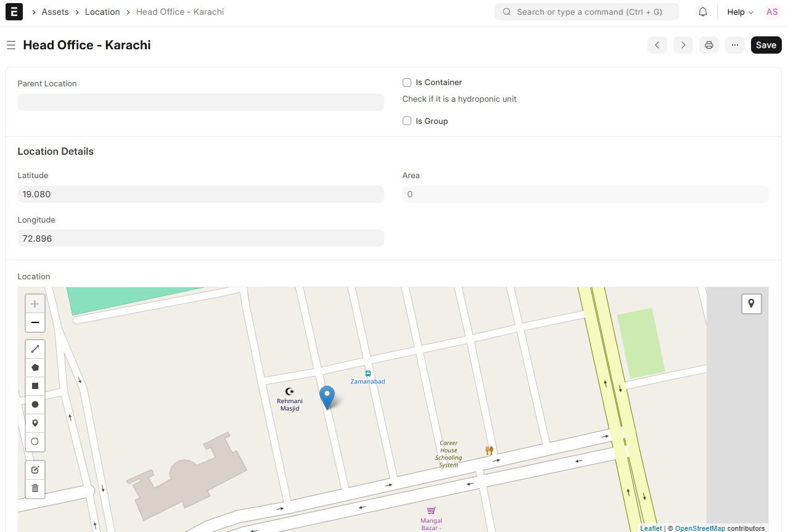This screenshot has width=788, height=532.
Task: Open the ellipsis menu next to Save
Action: (x=734, y=44)
